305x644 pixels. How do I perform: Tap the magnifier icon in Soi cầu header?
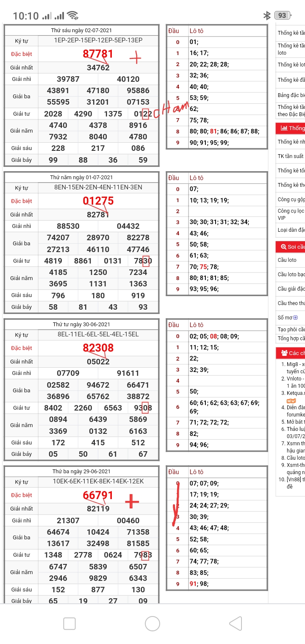283,247
